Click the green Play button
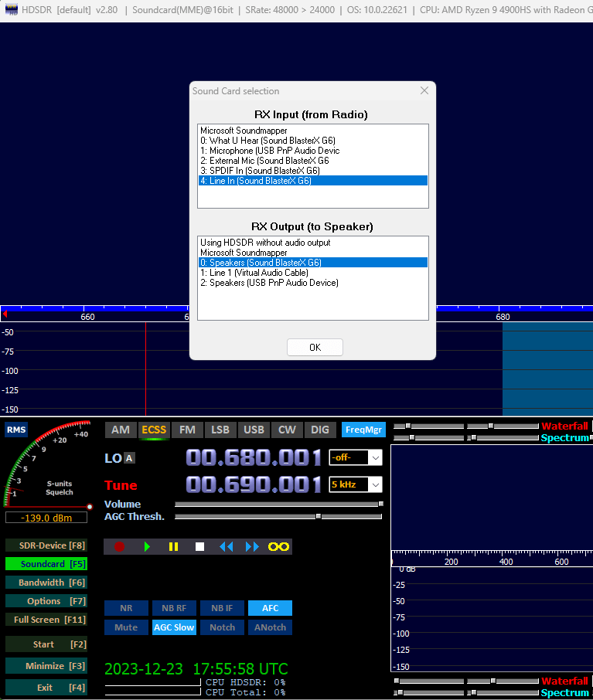Screen dimensions: 593x700 (147, 547)
